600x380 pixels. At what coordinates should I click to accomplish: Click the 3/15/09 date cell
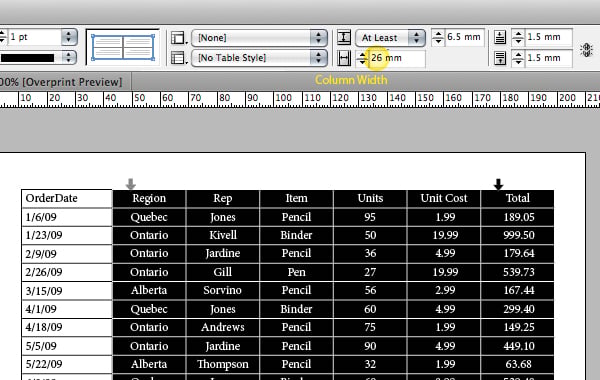[67, 290]
